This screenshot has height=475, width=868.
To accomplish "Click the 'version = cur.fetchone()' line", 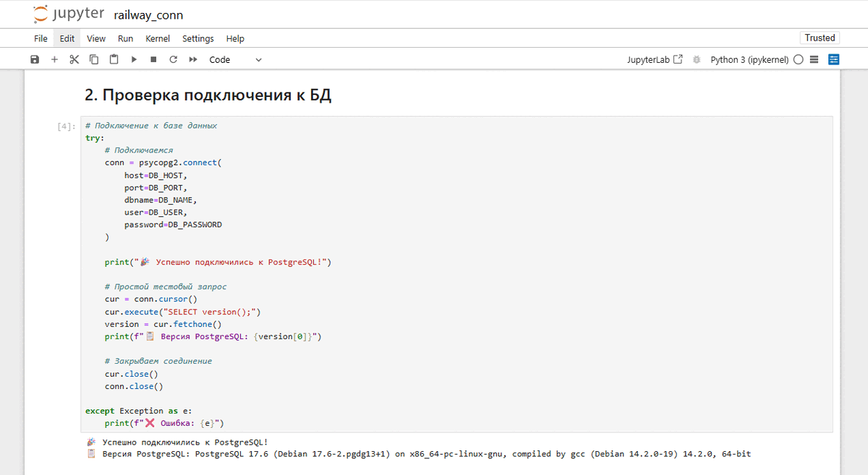I will (163, 324).
